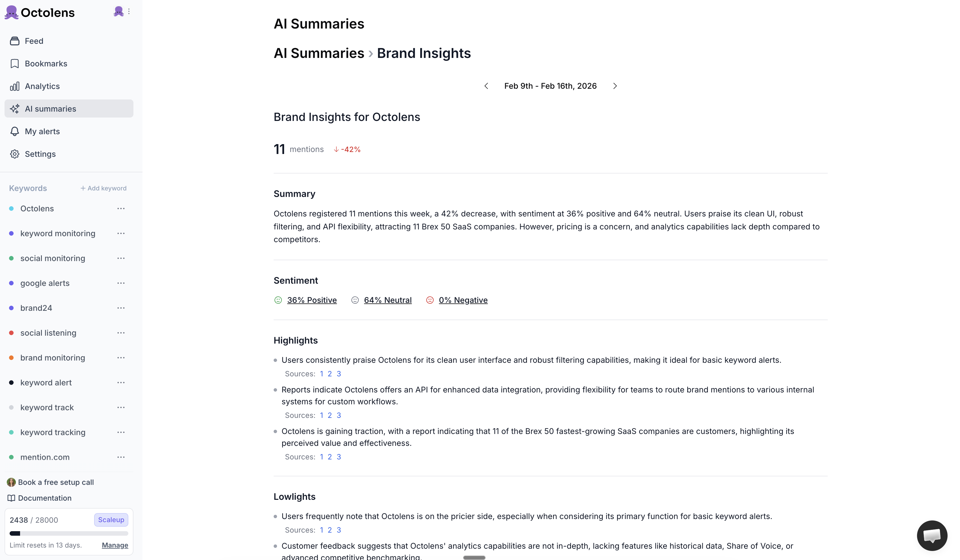
Task: Select the keyword monitoring keyword
Action: tap(57, 233)
